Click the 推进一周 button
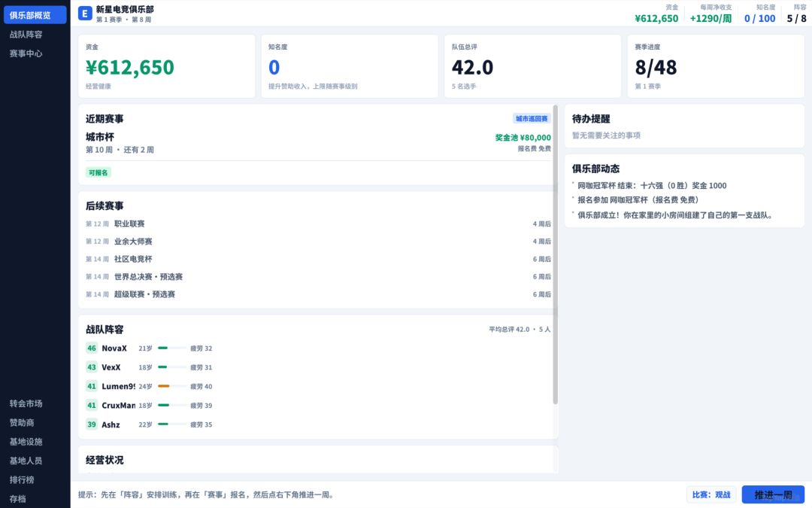This screenshot has height=508, width=812. point(773,494)
